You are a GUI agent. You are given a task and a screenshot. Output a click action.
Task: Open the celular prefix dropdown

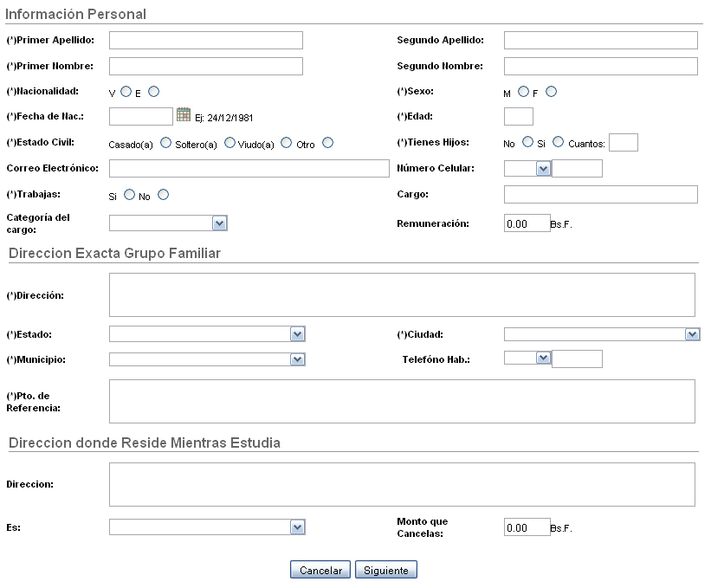point(544,167)
